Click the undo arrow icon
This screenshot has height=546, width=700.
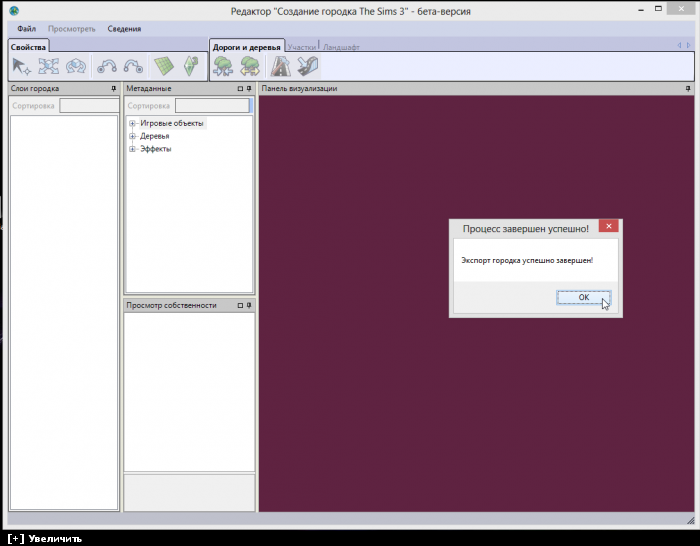(x=106, y=66)
